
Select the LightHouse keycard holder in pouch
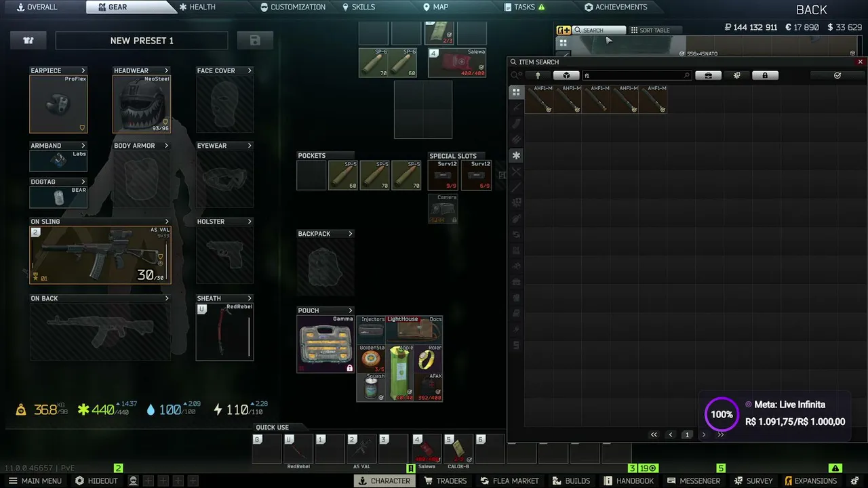(x=414, y=329)
